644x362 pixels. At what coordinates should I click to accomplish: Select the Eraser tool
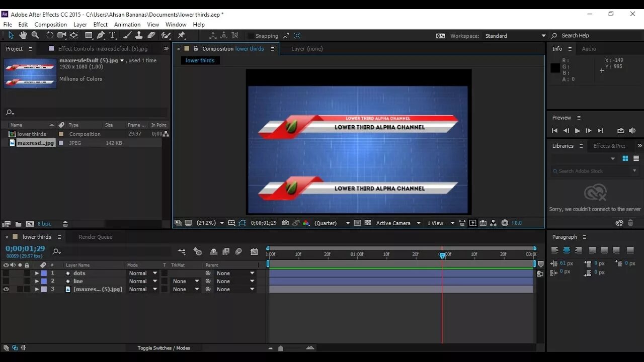pyautogui.click(x=151, y=35)
